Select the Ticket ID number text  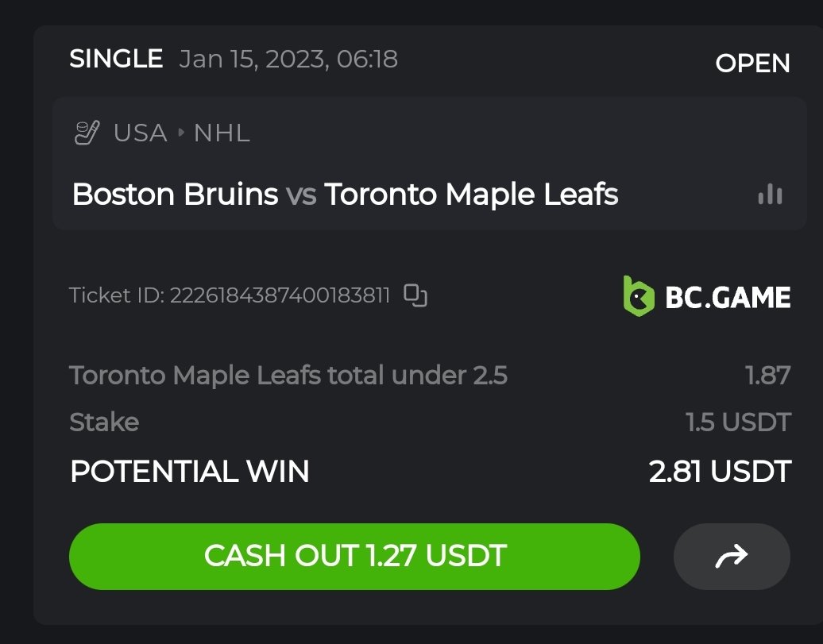[x=280, y=296]
